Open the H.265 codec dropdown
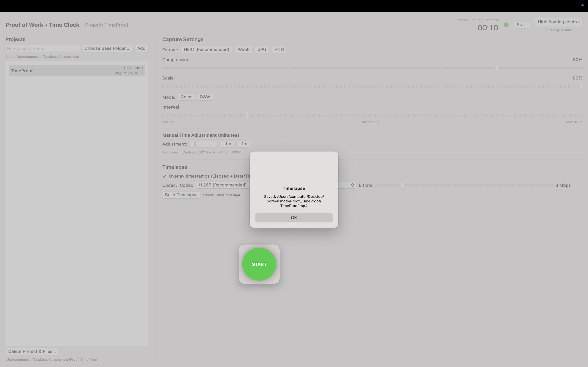This screenshot has width=588, height=367. pyautogui.click(x=222, y=185)
